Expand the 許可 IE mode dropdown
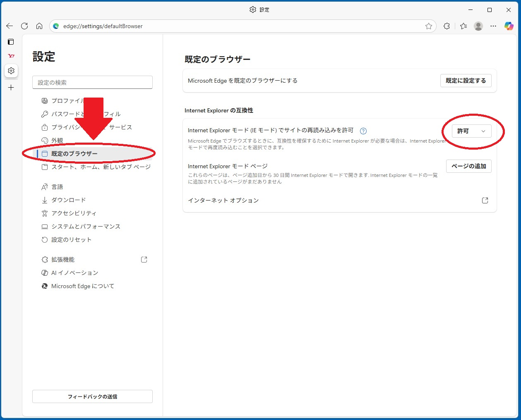Image resolution: width=521 pixels, height=420 pixels. click(471, 131)
